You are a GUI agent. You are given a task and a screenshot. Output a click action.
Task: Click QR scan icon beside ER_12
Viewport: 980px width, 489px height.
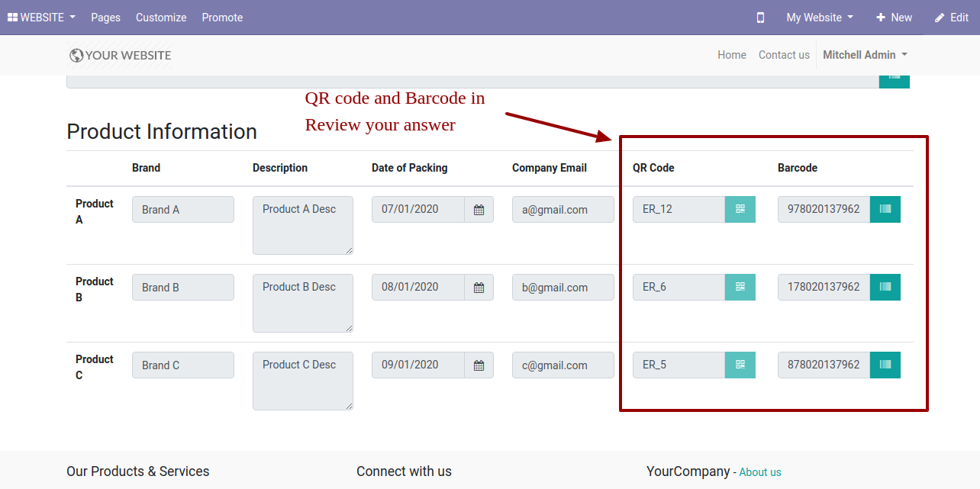coord(740,209)
